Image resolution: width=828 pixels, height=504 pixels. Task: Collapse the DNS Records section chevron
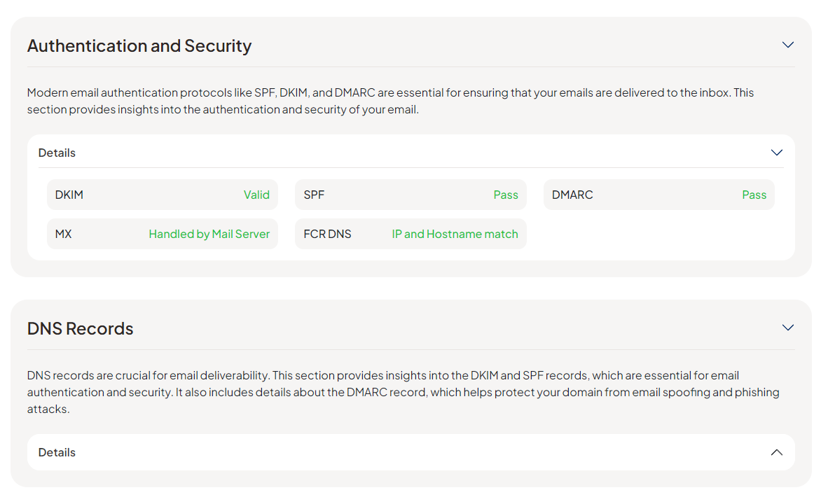click(787, 328)
